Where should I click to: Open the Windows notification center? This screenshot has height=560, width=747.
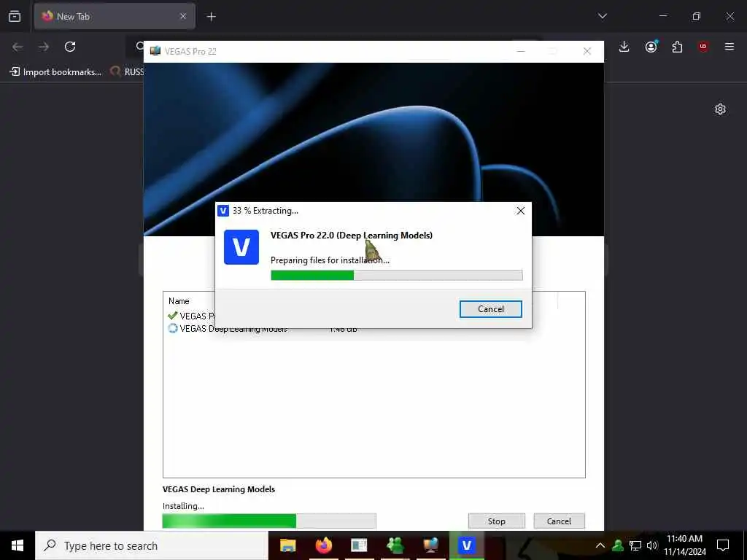[x=723, y=545]
